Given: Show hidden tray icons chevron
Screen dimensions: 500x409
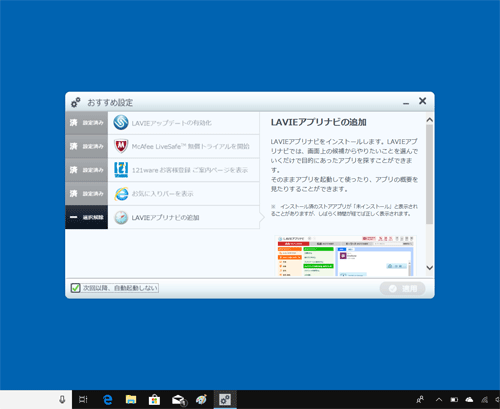Looking at the screenshot, I should pos(439,399).
